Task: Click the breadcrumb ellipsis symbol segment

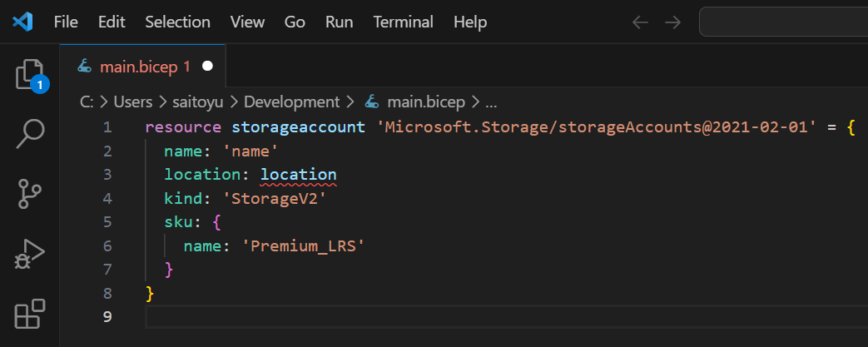Action: (x=491, y=102)
